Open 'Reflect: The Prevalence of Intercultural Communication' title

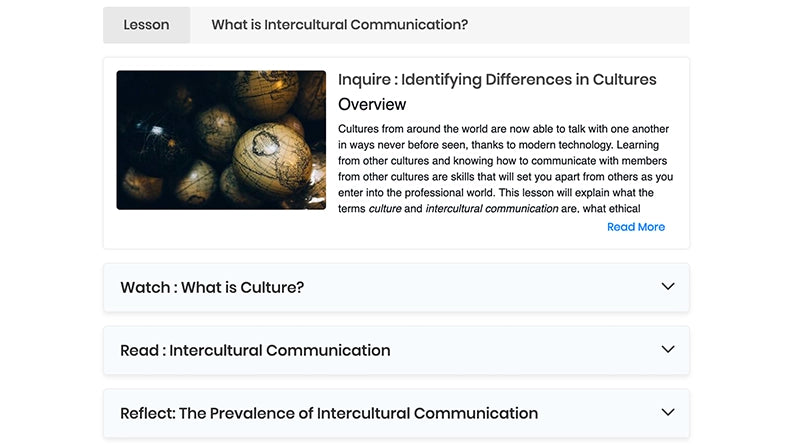329,413
